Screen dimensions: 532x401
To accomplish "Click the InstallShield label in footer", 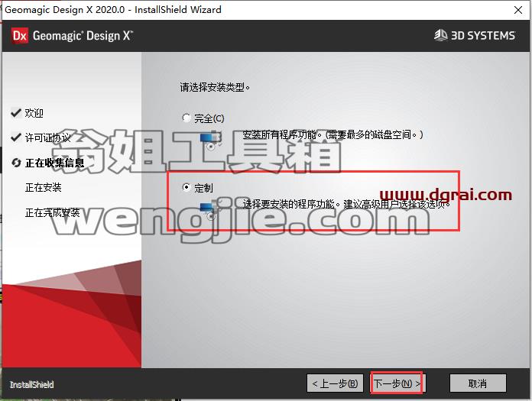I will [32, 385].
